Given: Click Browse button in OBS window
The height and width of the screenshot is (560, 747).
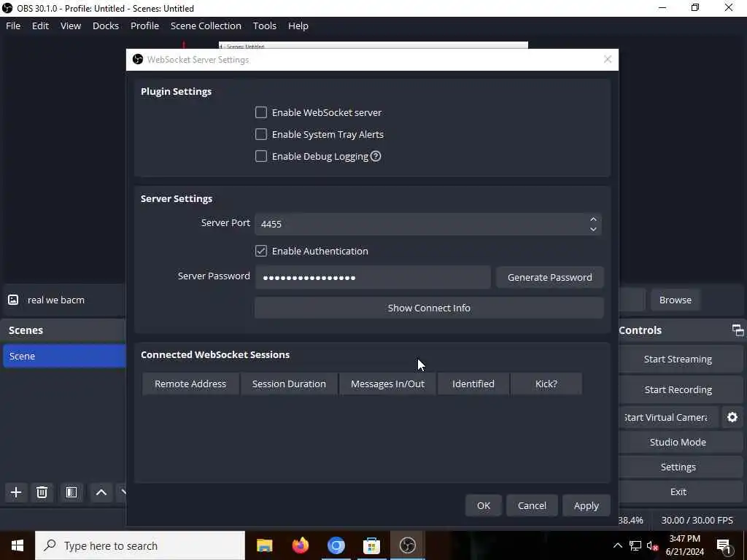Looking at the screenshot, I should pyautogui.click(x=675, y=300).
